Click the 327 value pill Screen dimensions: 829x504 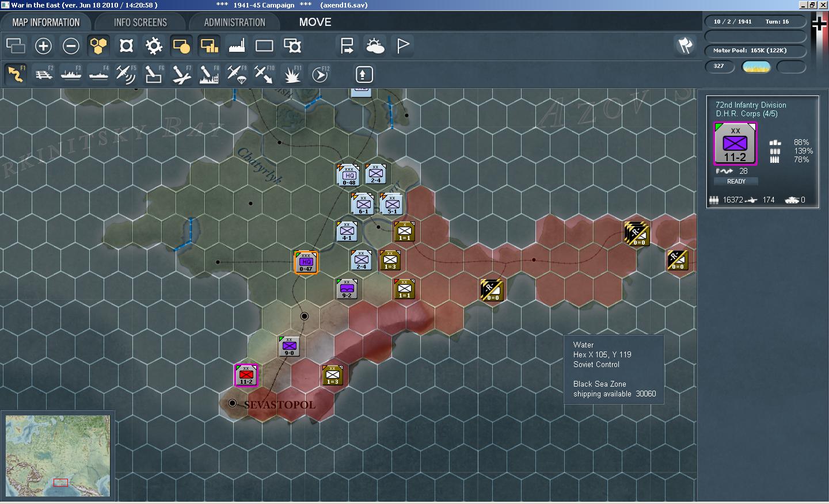[x=720, y=66]
